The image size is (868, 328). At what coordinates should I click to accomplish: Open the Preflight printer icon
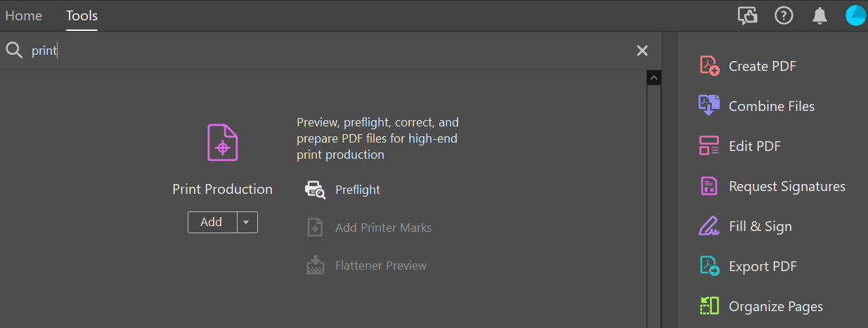pos(315,190)
